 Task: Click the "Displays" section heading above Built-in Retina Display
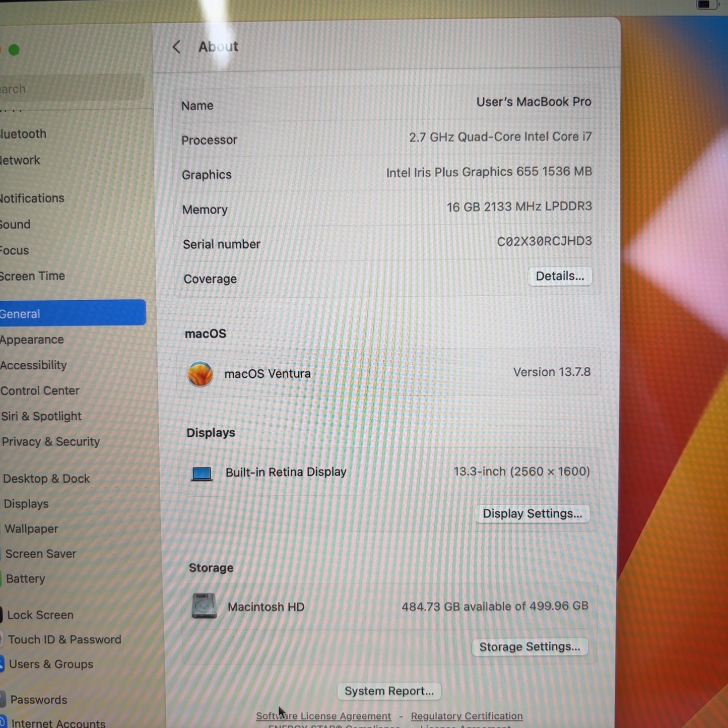[211, 433]
